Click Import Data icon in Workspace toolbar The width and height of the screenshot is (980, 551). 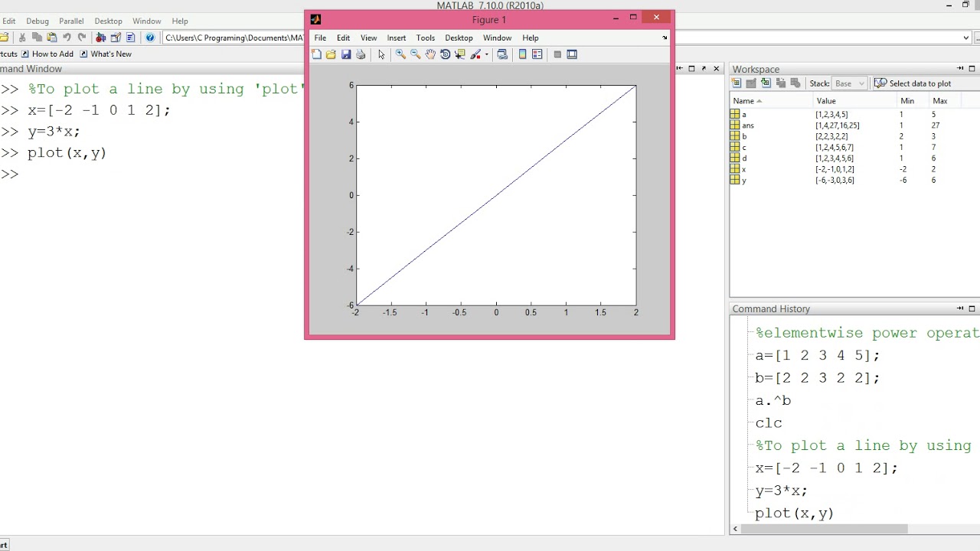click(x=766, y=83)
